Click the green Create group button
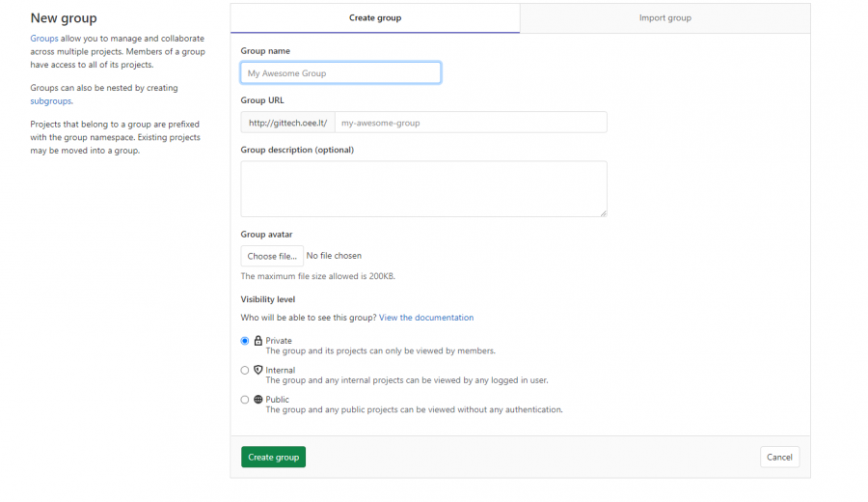868x502 pixels. [274, 458]
